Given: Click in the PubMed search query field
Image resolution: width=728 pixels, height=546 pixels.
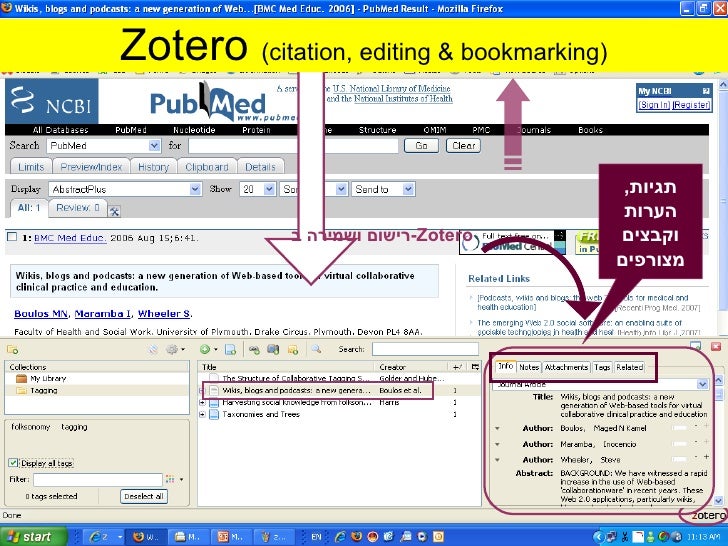Looking at the screenshot, I should 293,146.
